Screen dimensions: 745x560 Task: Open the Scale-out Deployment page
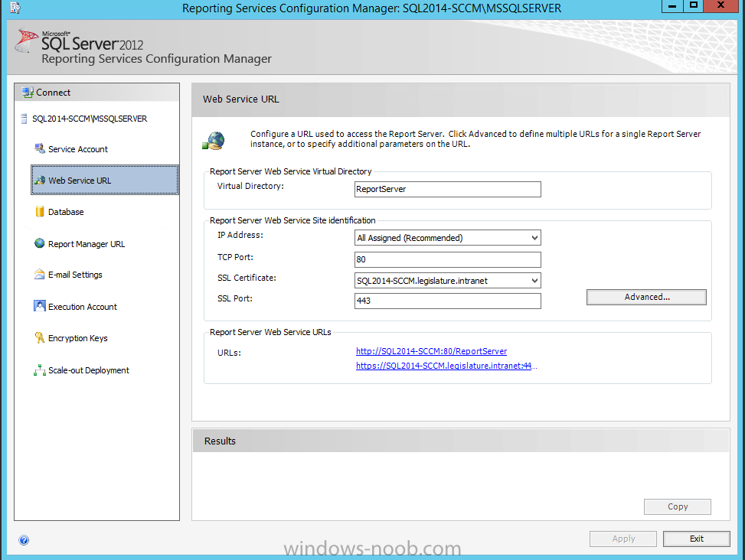pos(88,370)
